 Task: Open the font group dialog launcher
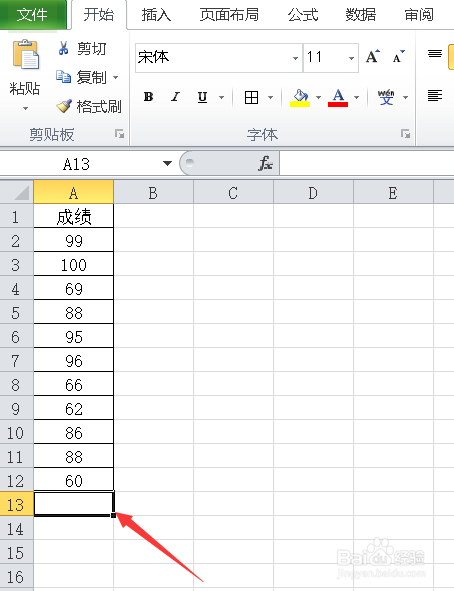405,134
